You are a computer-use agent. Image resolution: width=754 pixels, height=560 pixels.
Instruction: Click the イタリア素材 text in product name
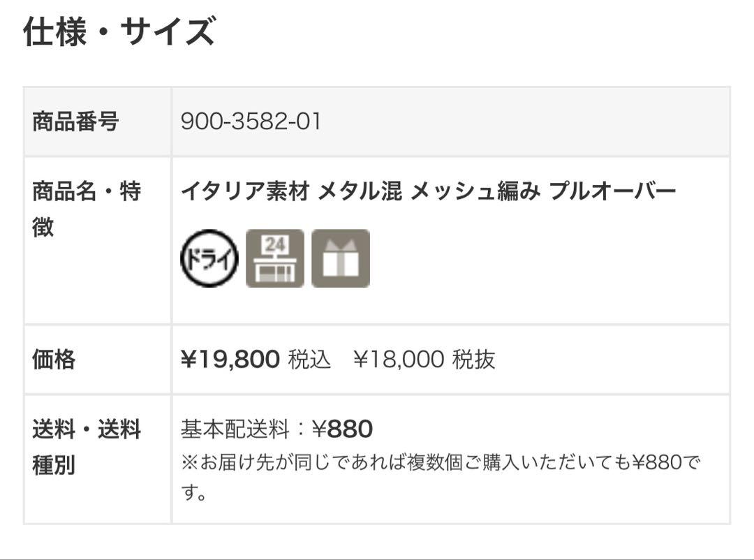pos(244,191)
